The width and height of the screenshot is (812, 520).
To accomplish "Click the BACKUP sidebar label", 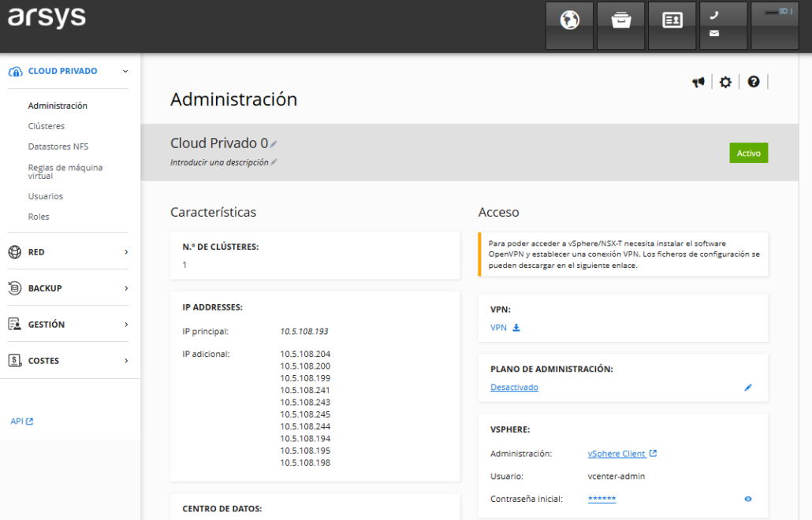I will coord(45,288).
